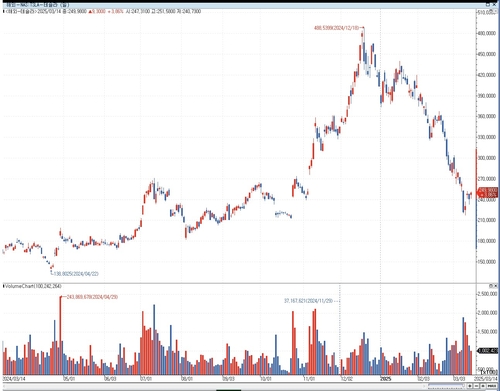Click the horizontal chart scrollbar thumb
The width and height of the screenshot is (500, 391).
coord(446,385)
